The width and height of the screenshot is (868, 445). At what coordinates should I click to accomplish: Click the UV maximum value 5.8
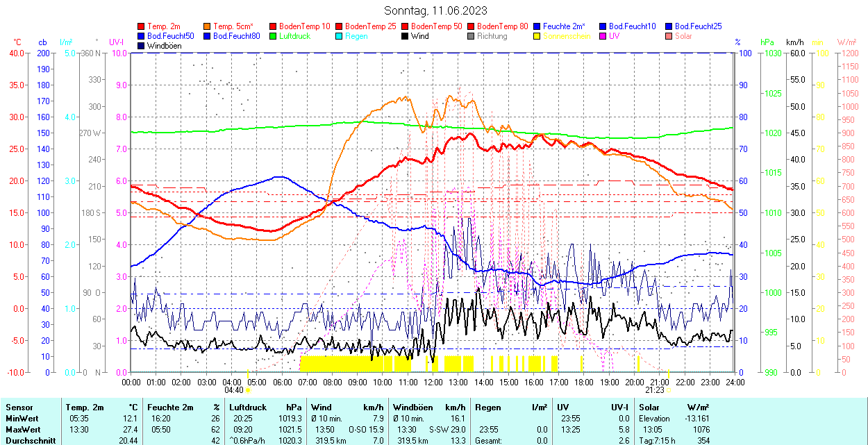pos(624,430)
